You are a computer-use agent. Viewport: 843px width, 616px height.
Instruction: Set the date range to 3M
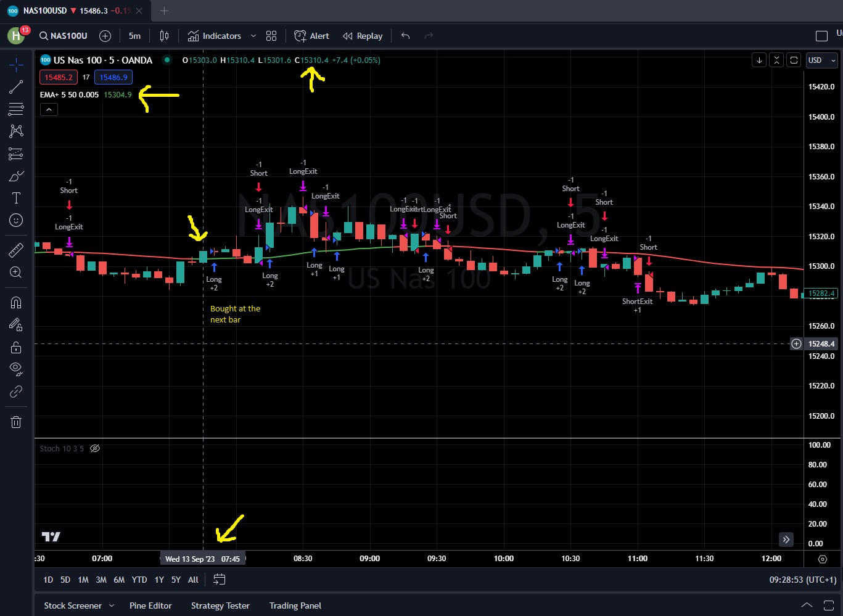[101, 580]
